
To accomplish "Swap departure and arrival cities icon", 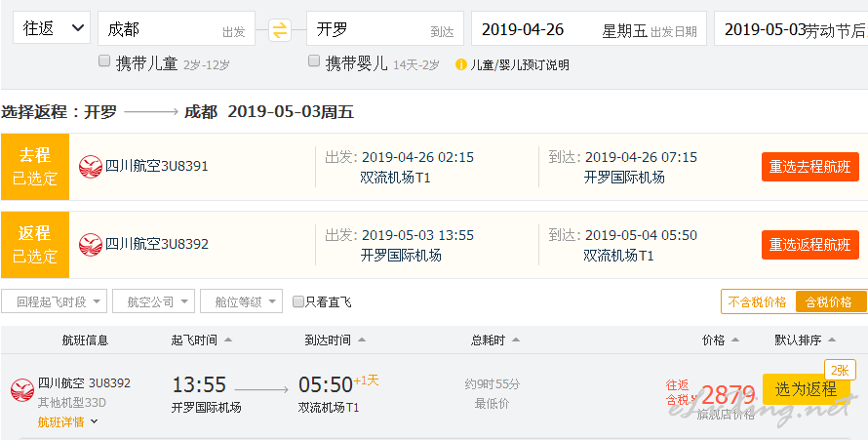I will coord(280,30).
